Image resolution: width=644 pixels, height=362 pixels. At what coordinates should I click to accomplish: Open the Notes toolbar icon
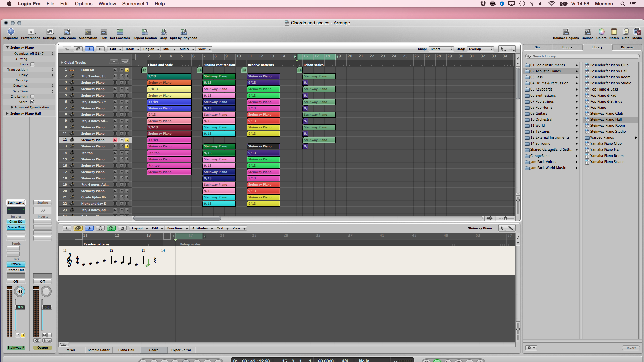click(x=614, y=32)
